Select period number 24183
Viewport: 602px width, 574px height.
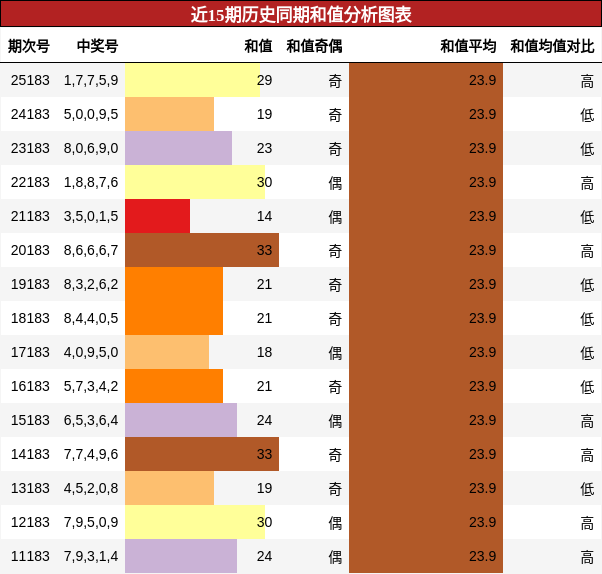coord(30,114)
